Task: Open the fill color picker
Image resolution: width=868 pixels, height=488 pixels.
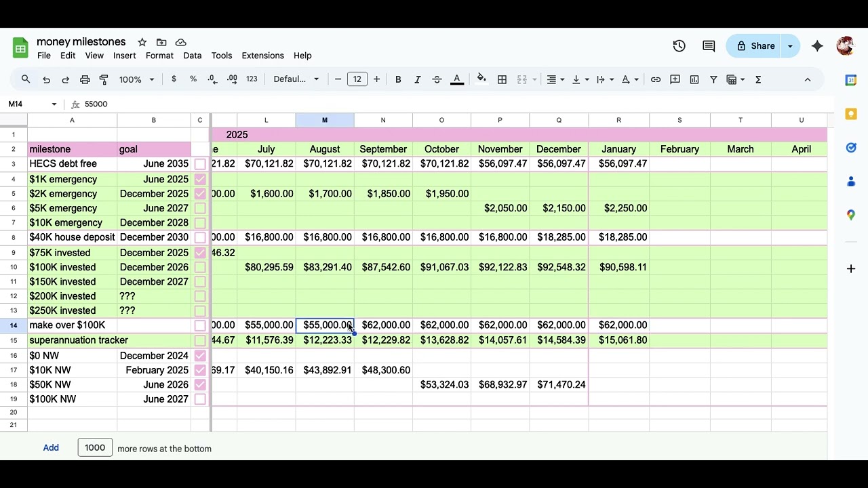Action: pyautogui.click(x=481, y=79)
